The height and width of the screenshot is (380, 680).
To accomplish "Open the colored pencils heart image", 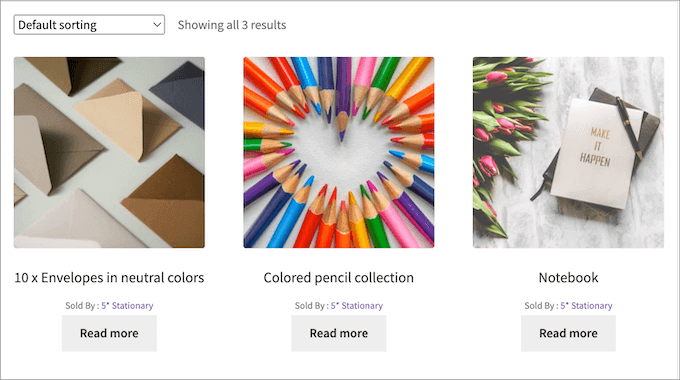I will pos(339,153).
